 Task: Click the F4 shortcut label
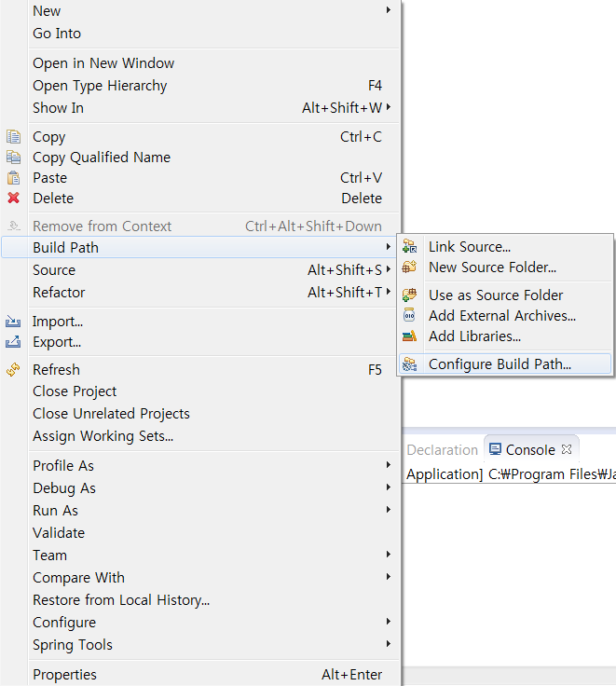[375, 86]
